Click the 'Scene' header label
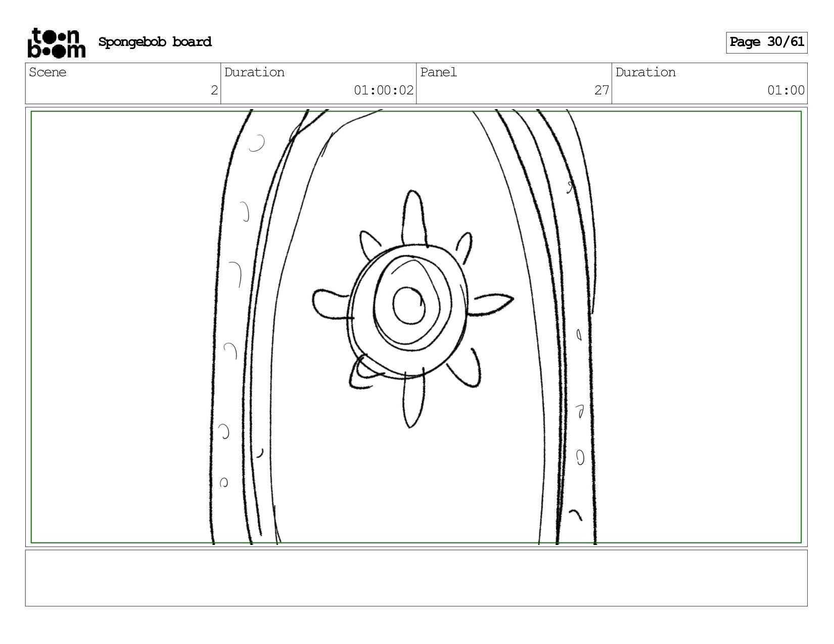This screenshot has width=834, height=644. [48, 73]
